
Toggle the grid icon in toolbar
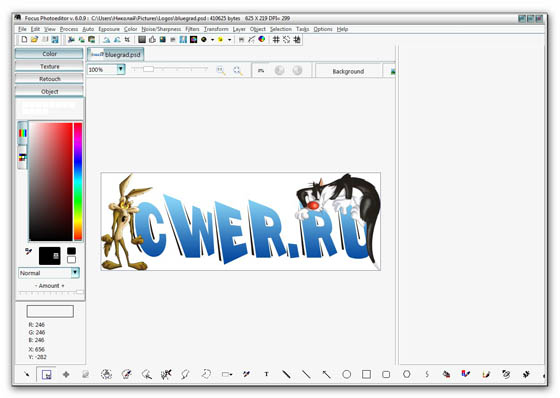276,39
